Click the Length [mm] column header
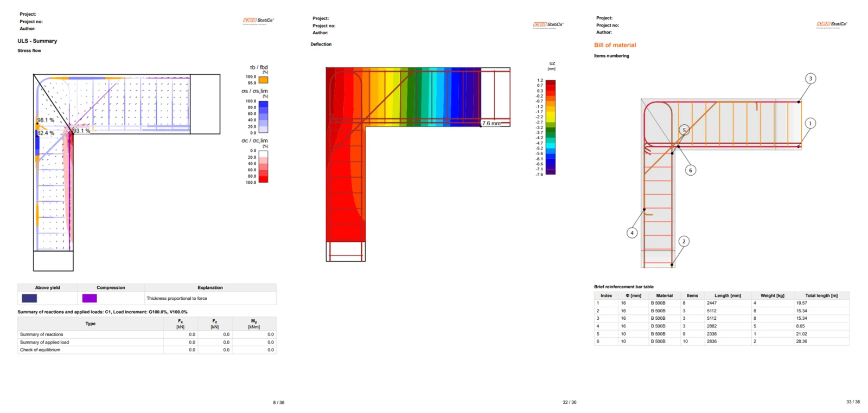 pos(727,295)
